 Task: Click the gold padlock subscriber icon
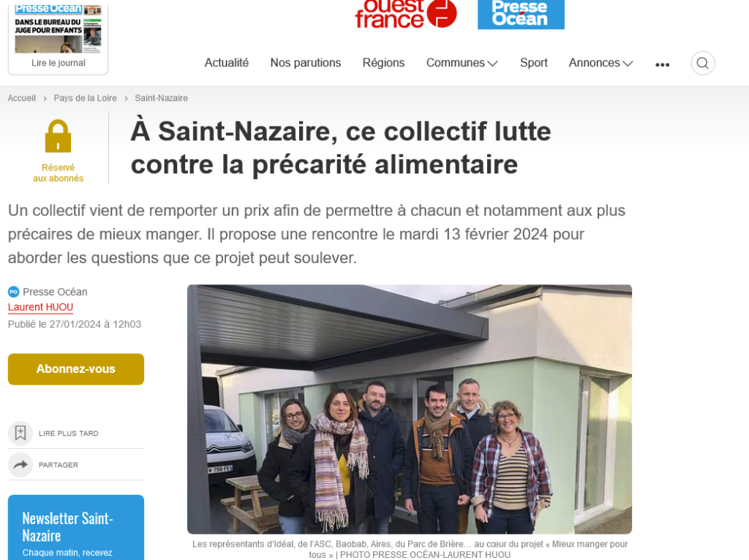58,136
